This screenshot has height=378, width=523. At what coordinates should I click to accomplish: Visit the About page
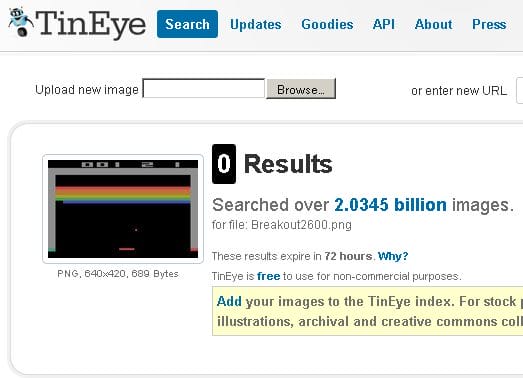[434, 24]
